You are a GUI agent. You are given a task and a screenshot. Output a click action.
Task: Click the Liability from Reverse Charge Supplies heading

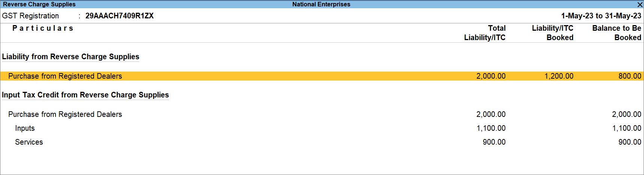click(70, 57)
